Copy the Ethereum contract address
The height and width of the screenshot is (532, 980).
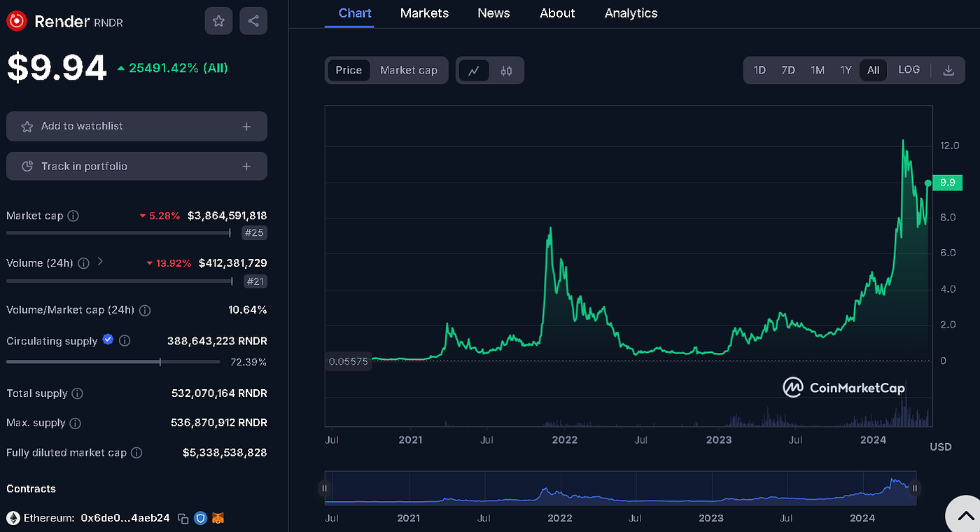point(183,519)
